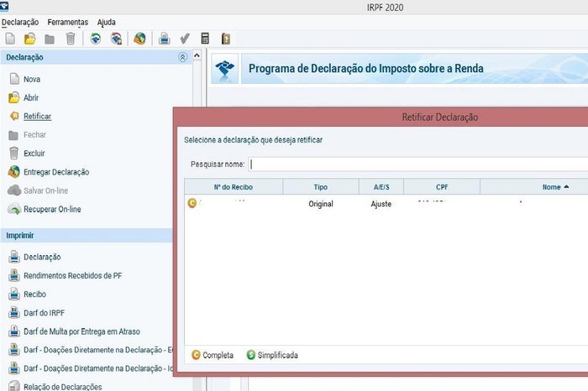The image size is (588, 391).
Task: Click the Abrir folder icon in sidebar
Action: 14,97
